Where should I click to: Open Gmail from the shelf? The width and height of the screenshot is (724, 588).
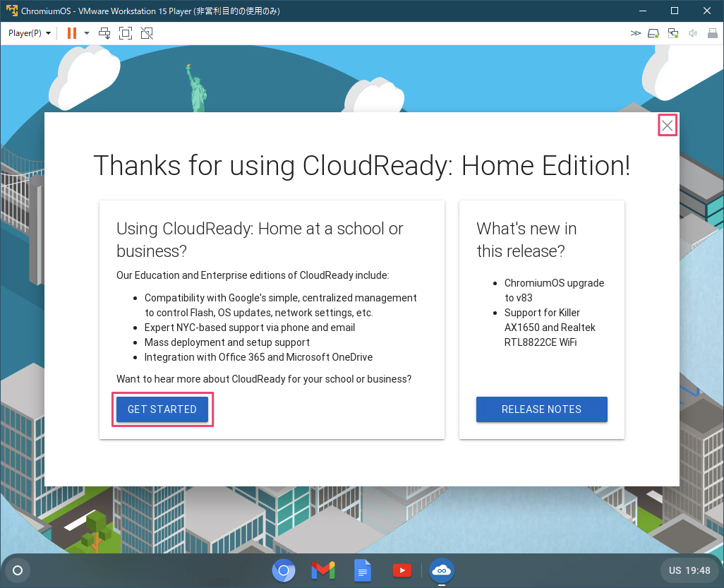tap(323, 571)
